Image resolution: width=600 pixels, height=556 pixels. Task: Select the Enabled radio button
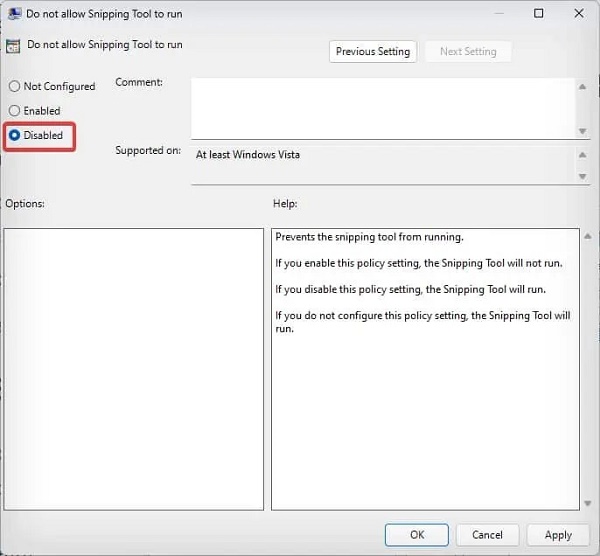[x=14, y=111]
